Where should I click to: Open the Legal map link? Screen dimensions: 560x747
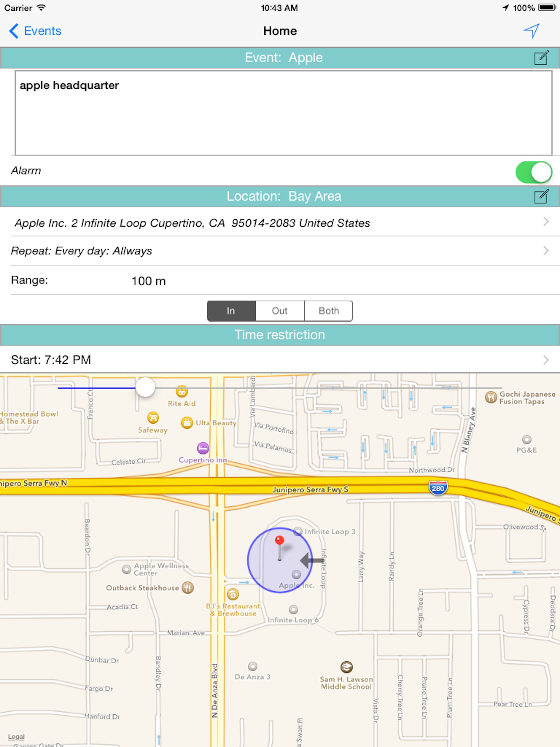[16, 737]
